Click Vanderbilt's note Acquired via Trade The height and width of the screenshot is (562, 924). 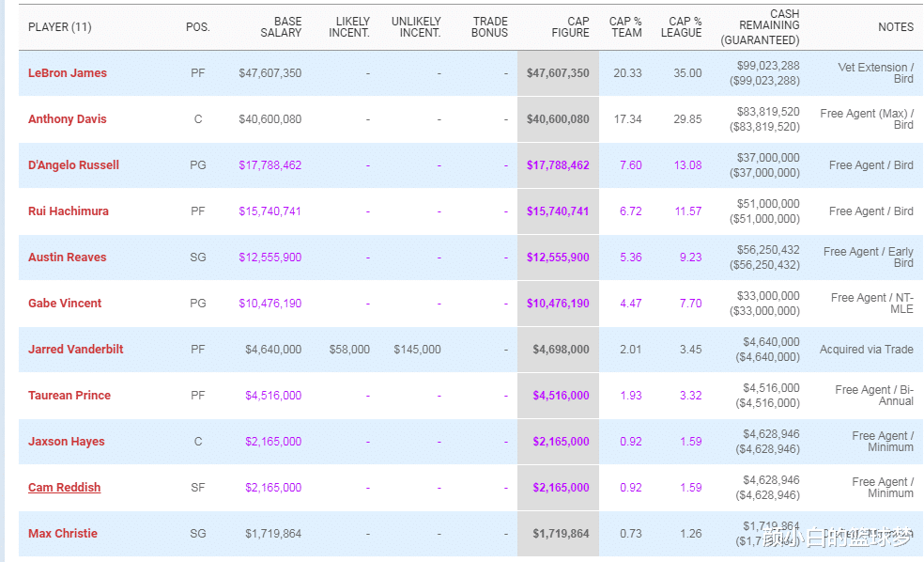coord(866,349)
